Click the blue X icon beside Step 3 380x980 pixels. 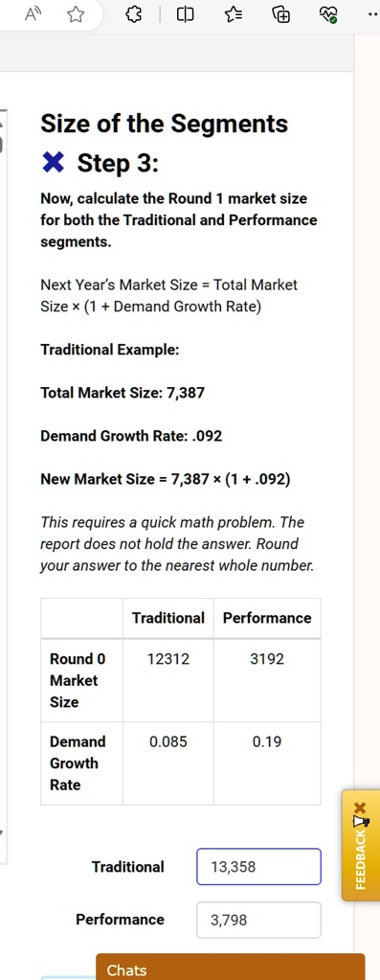53,164
